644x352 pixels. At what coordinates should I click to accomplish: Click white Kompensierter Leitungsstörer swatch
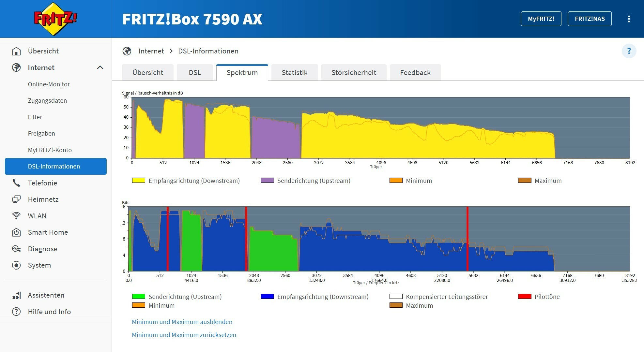[396, 296]
